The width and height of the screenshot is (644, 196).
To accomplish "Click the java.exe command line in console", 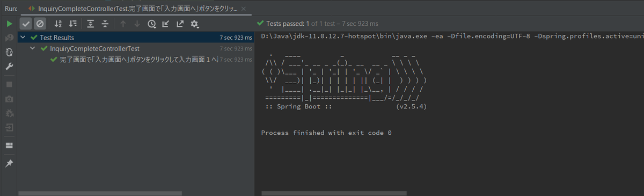I will tap(452, 37).
